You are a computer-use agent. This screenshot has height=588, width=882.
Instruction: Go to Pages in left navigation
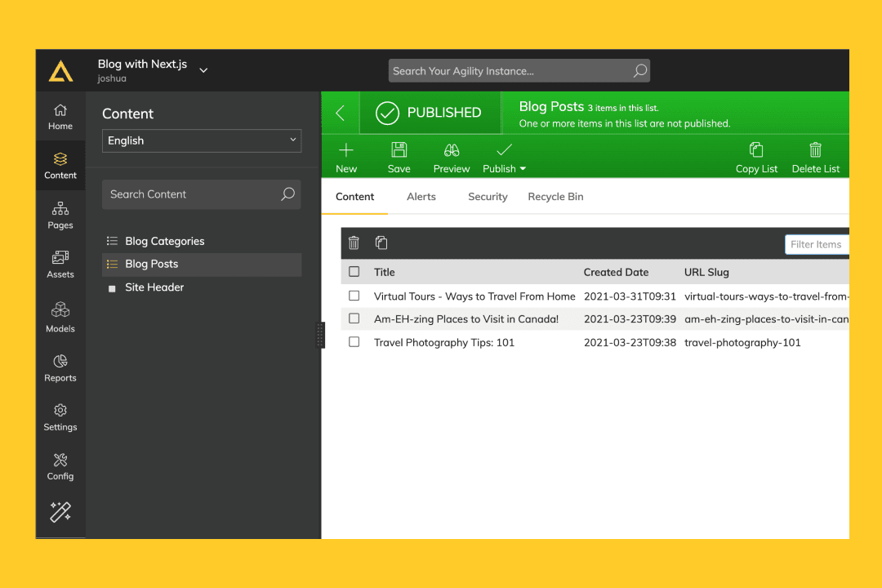click(x=60, y=215)
